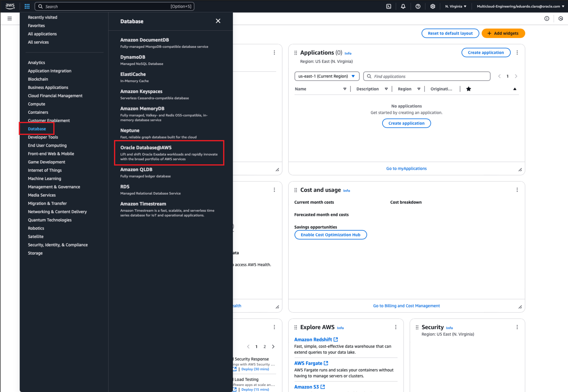The image size is (568, 392).
Task: Select the Compute category in services menu
Action: click(36, 104)
